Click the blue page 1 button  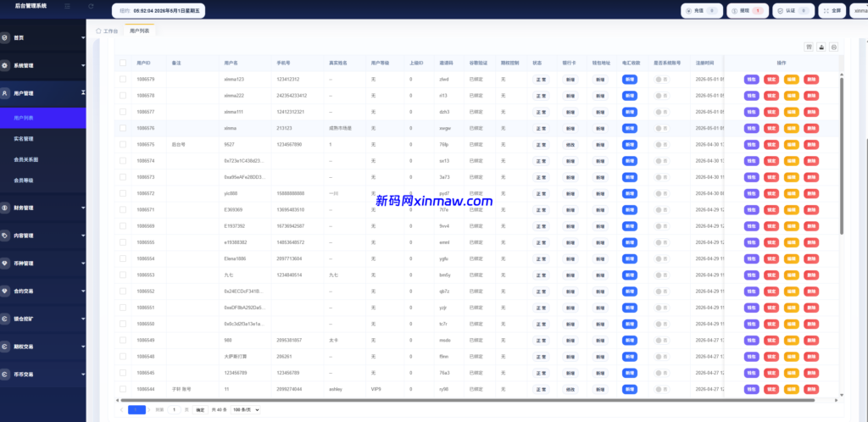coord(136,410)
